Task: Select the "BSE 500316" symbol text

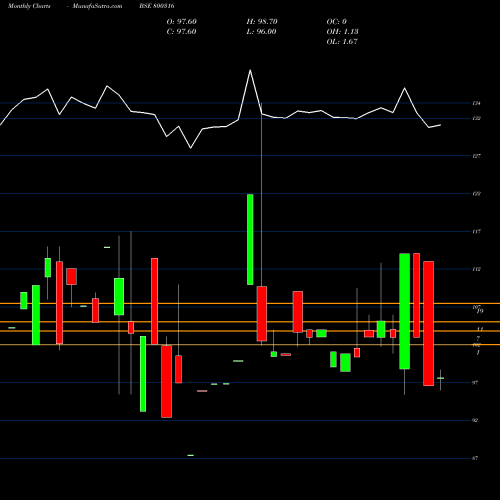Action: tap(157, 6)
